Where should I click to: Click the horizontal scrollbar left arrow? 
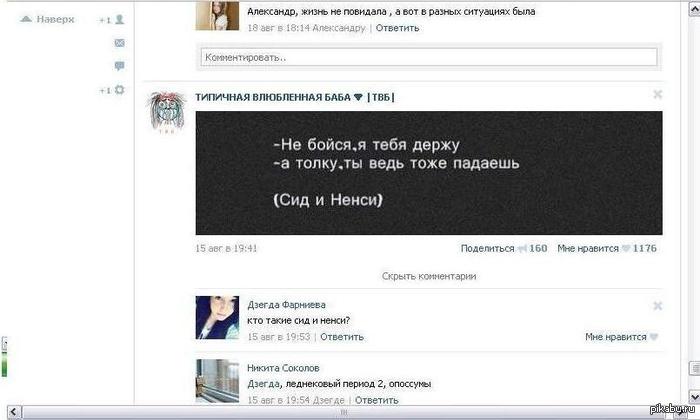click(14, 412)
